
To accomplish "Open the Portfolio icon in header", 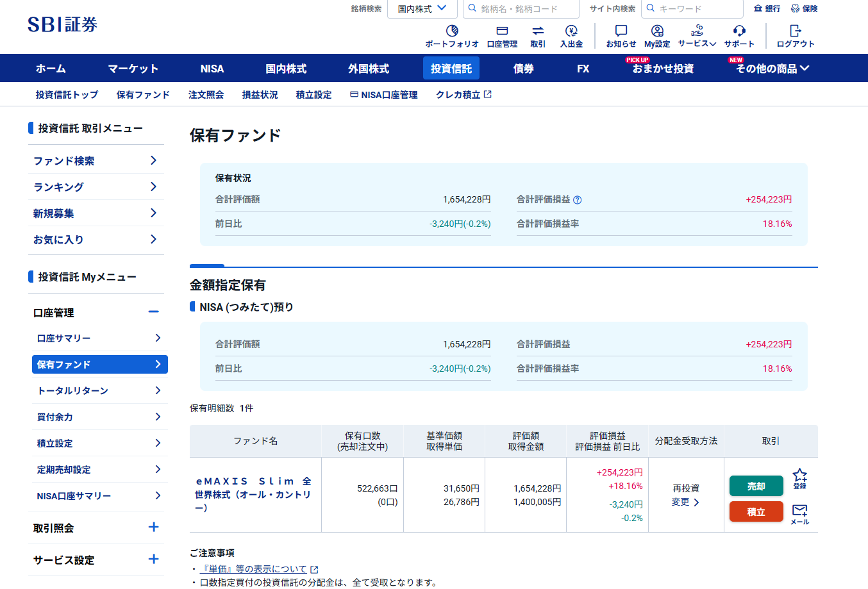I will pyautogui.click(x=452, y=31).
